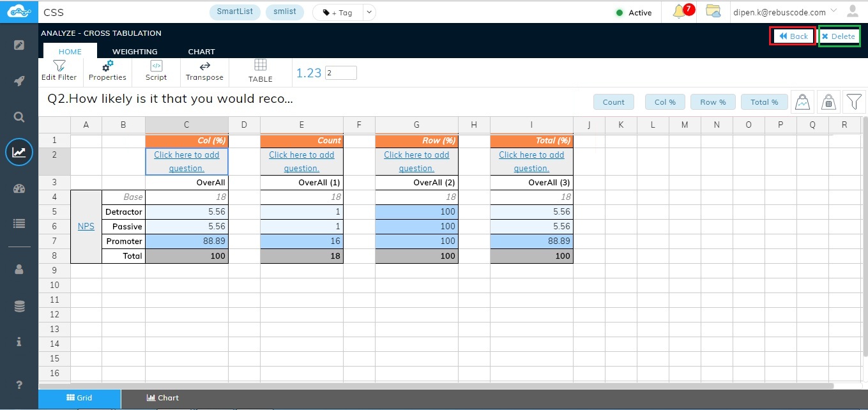This screenshot has height=410, width=868.
Task: Select the analyze line-chart sidebar icon
Action: [19, 152]
